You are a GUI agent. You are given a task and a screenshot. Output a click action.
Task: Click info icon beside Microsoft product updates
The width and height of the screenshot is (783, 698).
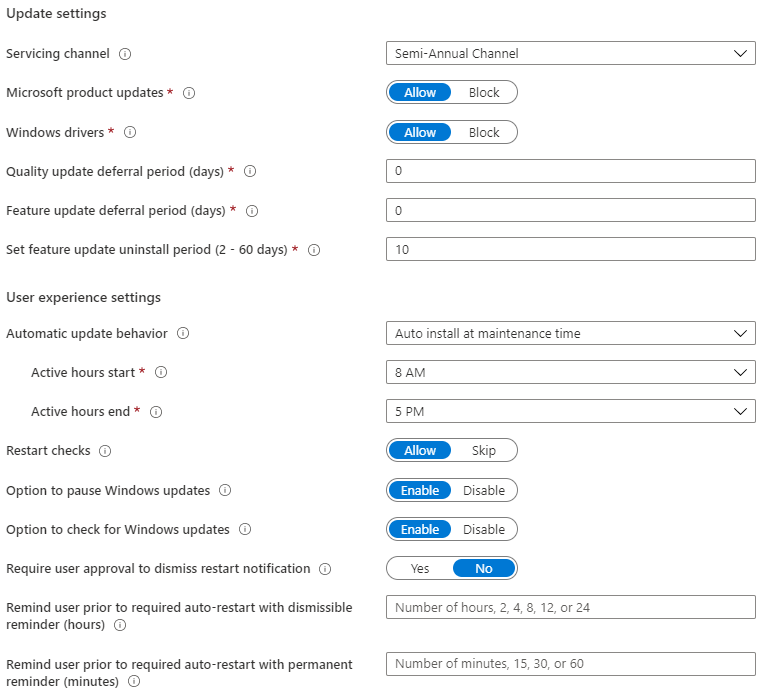(x=189, y=93)
